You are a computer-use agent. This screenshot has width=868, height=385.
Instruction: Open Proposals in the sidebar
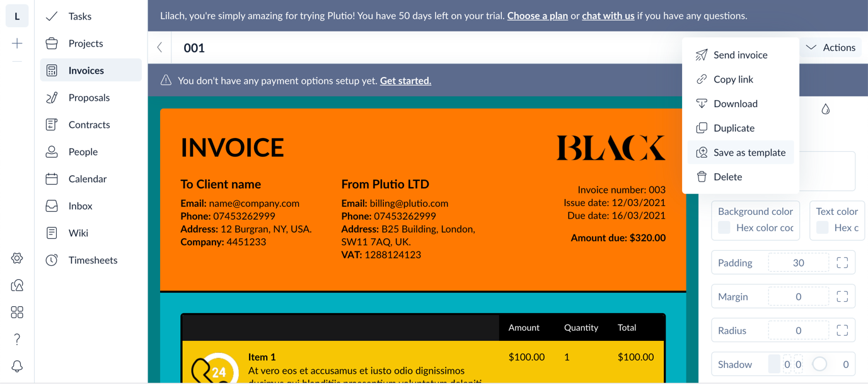pos(91,98)
